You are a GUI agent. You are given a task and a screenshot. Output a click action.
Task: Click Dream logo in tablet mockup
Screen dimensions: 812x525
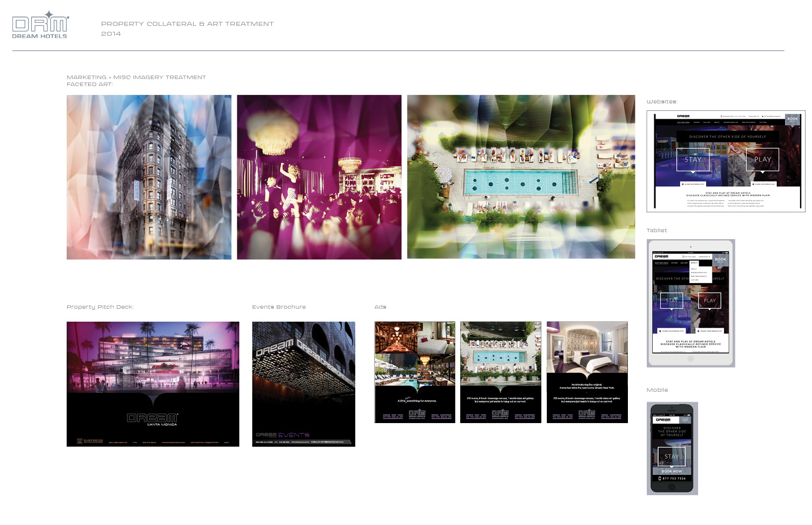pyautogui.click(x=662, y=257)
